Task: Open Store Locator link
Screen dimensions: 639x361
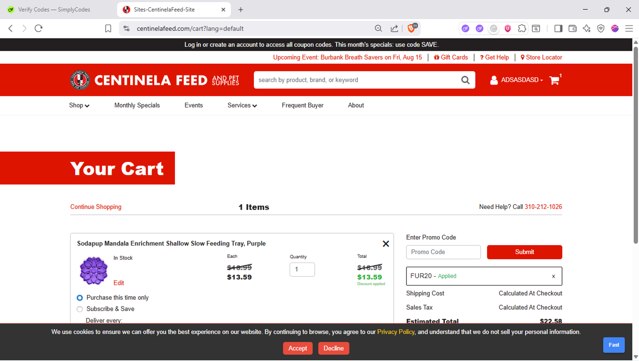Action: (x=541, y=57)
